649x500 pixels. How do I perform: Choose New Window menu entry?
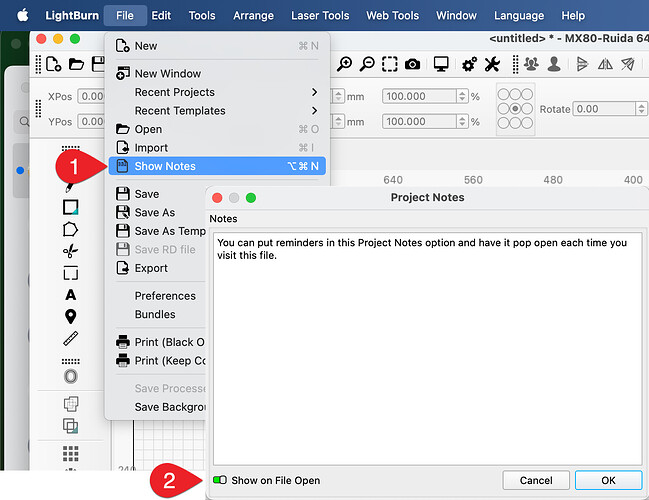[217, 73]
